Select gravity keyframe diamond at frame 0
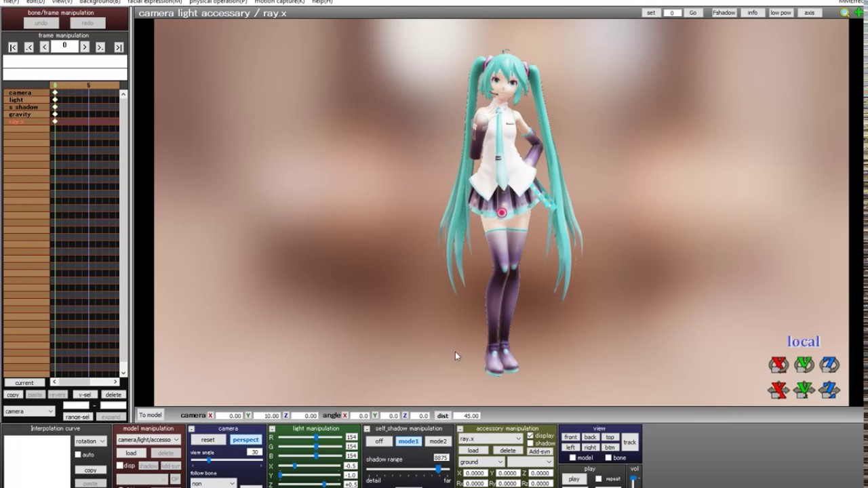 pos(55,115)
